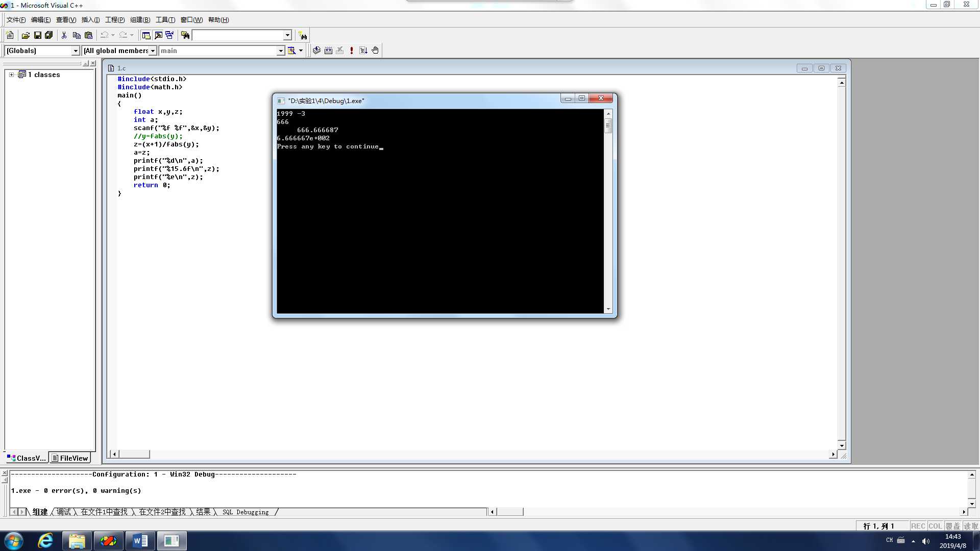Screen dimensions: 980x551
Task: Open the 帮助(H) menu
Action: 218,20
